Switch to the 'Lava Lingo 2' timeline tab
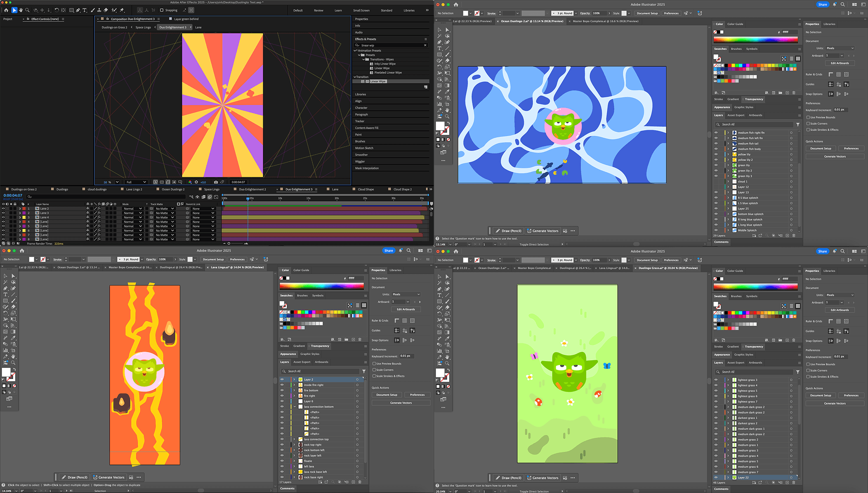The width and height of the screenshot is (868, 493). pyautogui.click(x=134, y=190)
